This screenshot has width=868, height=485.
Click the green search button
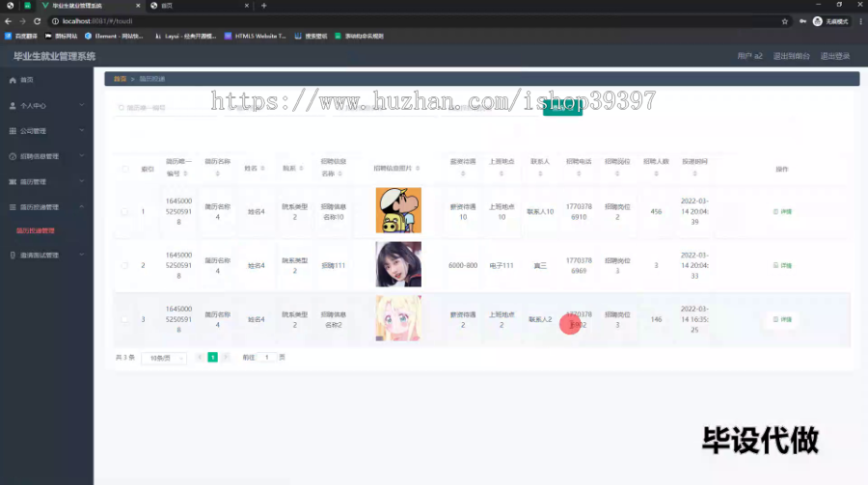(x=562, y=107)
